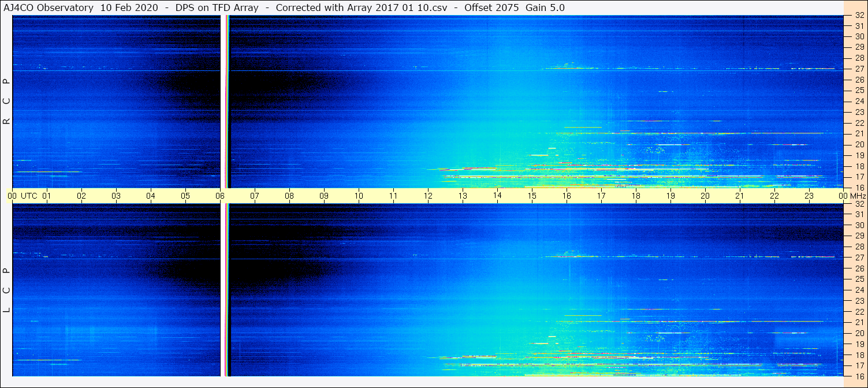The height and width of the screenshot is (388, 868).
Task: Click the 32 MHz tick label in LCP panel
Action: [x=859, y=204]
